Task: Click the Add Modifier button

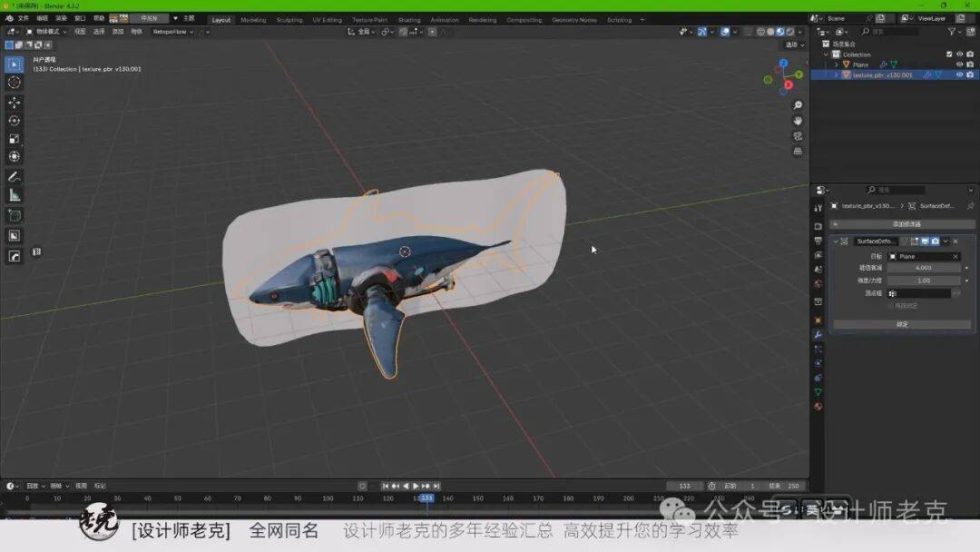Action: [903, 224]
